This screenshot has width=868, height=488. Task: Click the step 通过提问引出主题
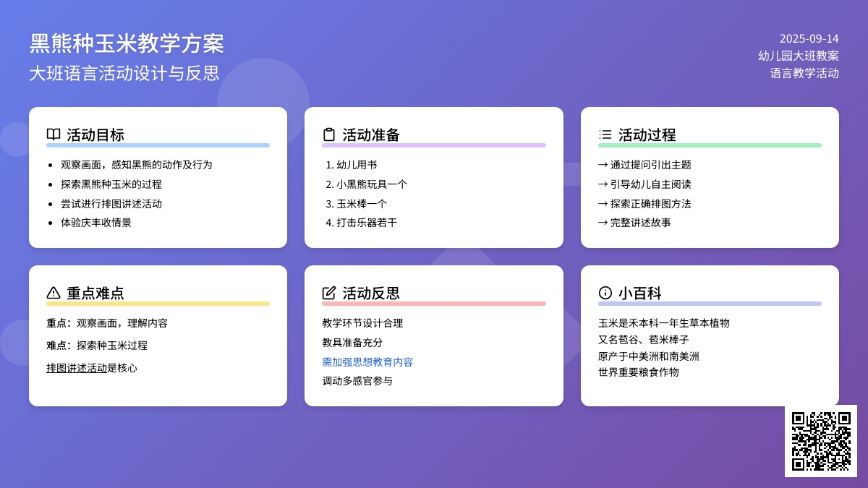point(650,165)
